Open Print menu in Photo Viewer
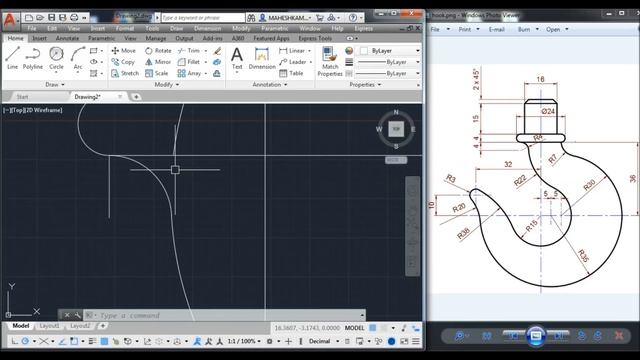This screenshot has width=640, height=360. click(x=469, y=29)
